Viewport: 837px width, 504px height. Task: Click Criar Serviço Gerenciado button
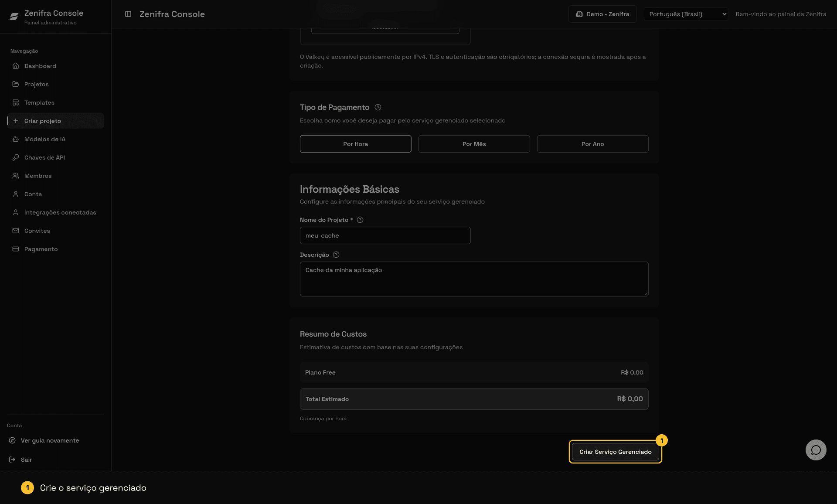point(615,452)
